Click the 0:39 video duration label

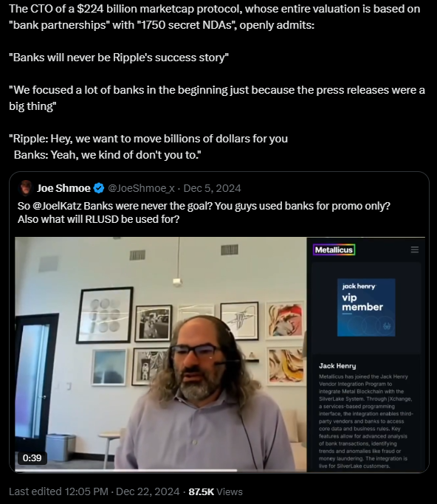pos(32,458)
